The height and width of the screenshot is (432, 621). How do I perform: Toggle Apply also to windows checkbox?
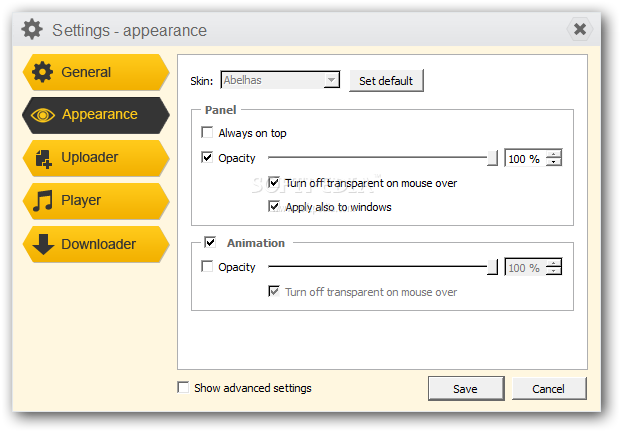click(274, 206)
